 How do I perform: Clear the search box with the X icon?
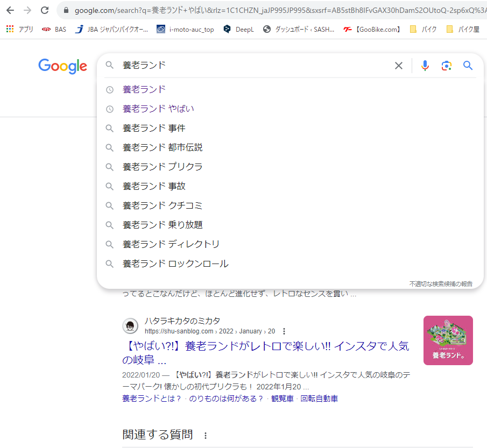pos(399,66)
